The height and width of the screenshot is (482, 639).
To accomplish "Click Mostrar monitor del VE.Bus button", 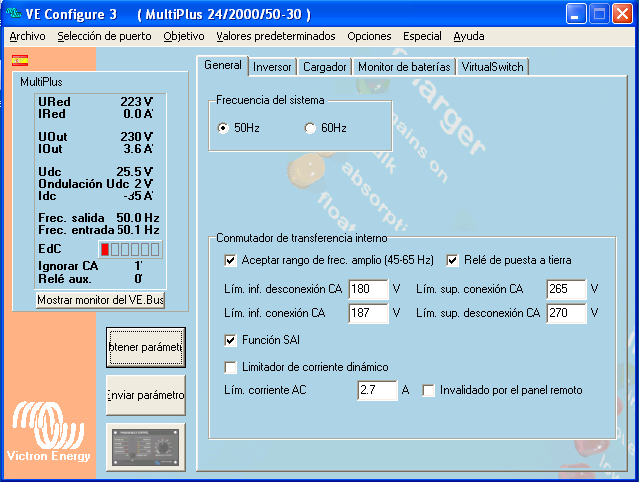I will (x=100, y=300).
